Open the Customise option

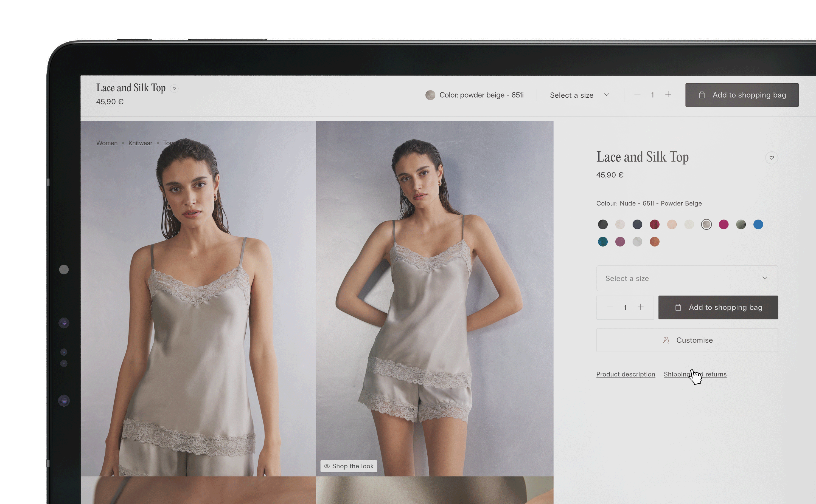[x=687, y=340]
